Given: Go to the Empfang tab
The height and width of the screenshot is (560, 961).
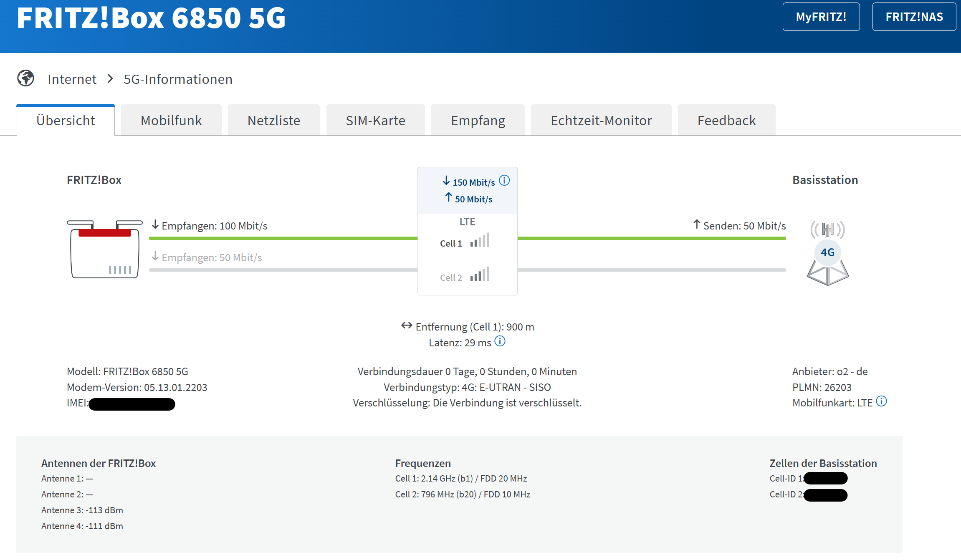Looking at the screenshot, I should pos(478,121).
